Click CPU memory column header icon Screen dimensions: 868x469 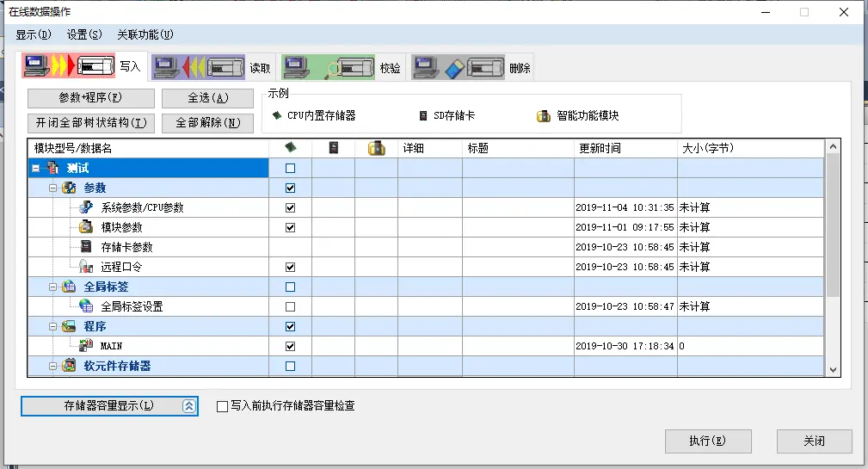point(290,147)
